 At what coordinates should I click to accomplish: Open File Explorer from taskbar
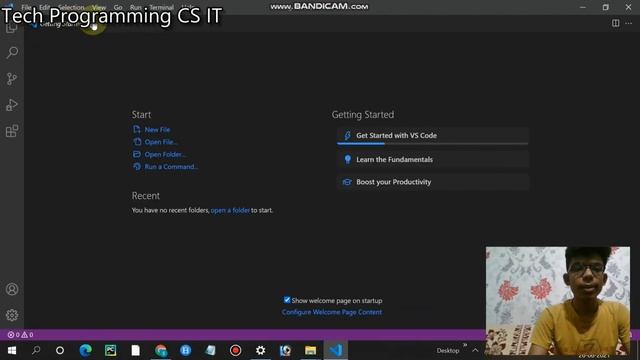click(x=310, y=350)
